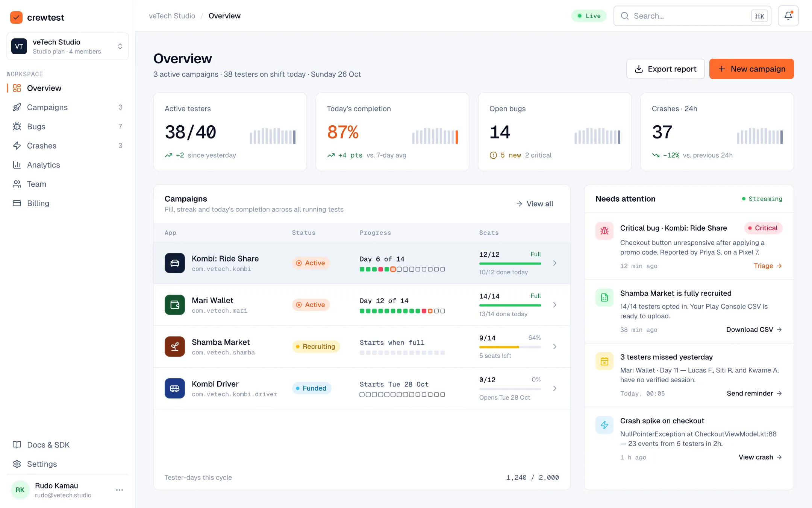Open the Analytics sidebar item
The height and width of the screenshot is (508, 812).
coord(68,165)
